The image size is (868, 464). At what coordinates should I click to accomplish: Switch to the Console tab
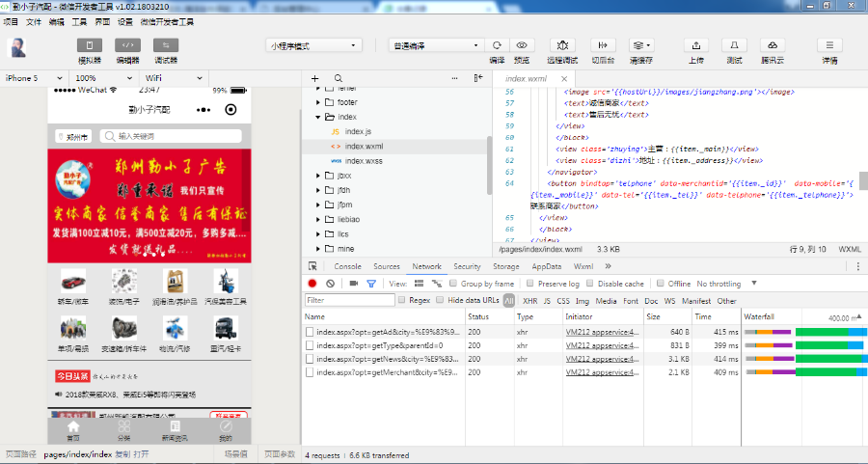(x=347, y=266)
